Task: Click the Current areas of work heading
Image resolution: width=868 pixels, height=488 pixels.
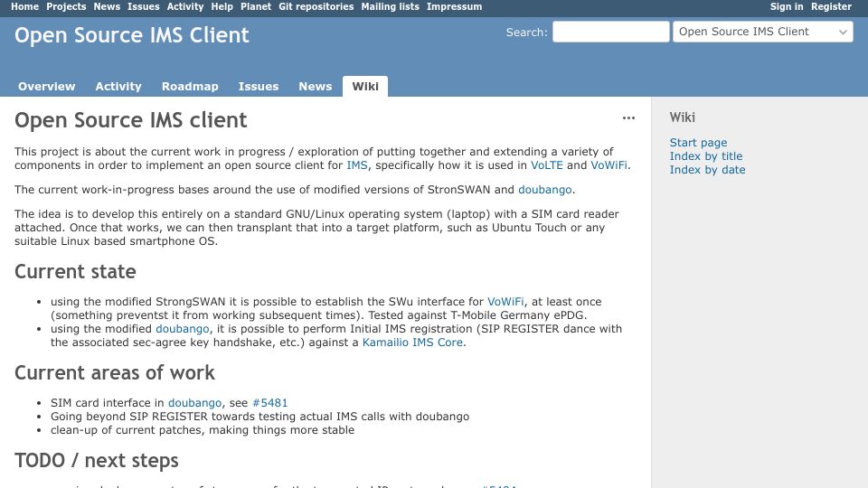Action: (x=115, y=373)
